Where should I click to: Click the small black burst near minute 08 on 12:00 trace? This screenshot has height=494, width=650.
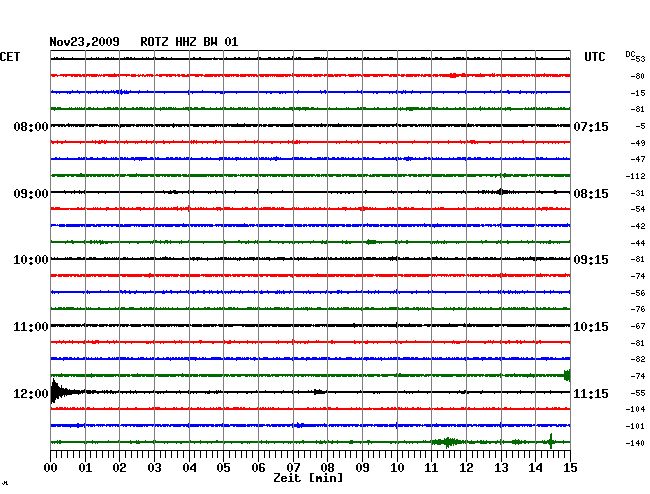(319, 392)
